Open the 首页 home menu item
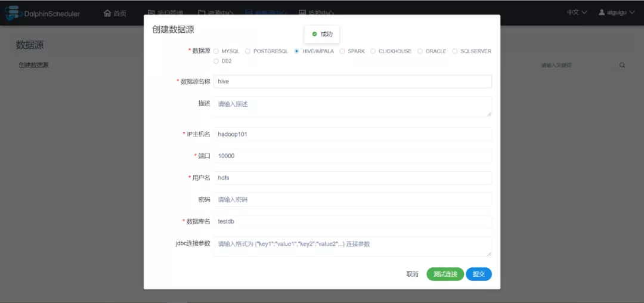 pyautogui.click(x=115, y=13)
